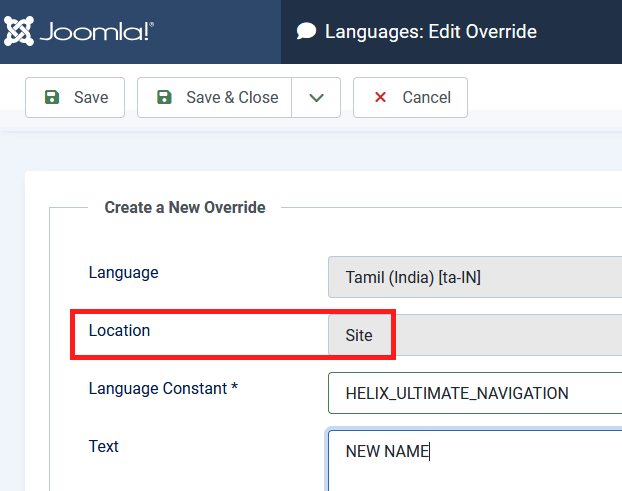
Task: Click the Languages: Edit Override heading
Action: tap(430, 32)
